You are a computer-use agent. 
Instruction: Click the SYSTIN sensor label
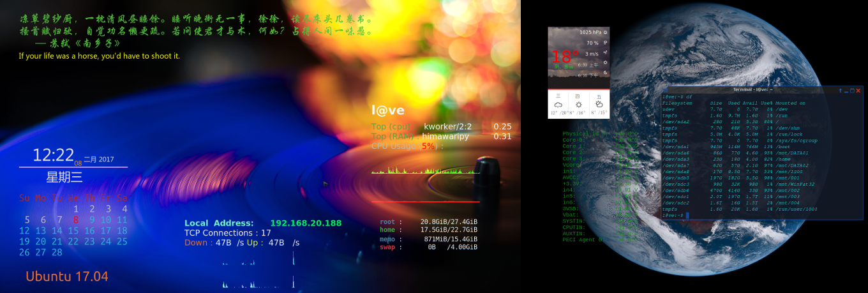pos(572,221)
